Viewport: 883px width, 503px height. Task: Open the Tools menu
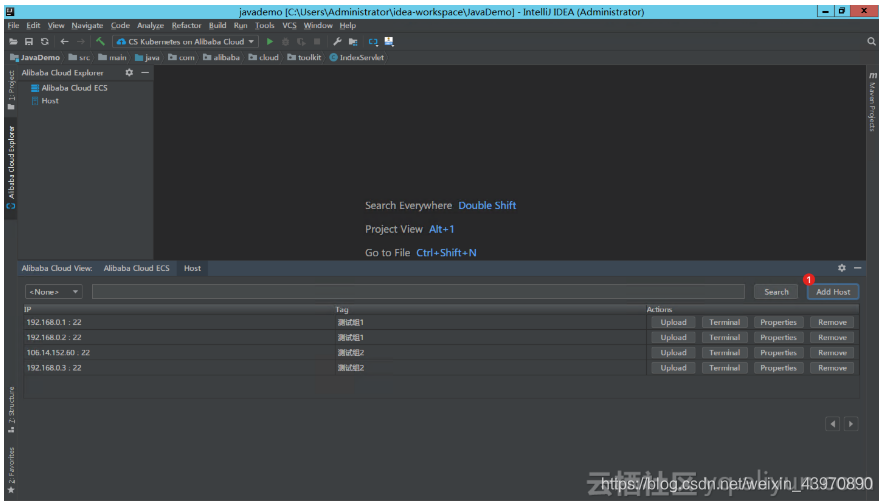point(265,25)
